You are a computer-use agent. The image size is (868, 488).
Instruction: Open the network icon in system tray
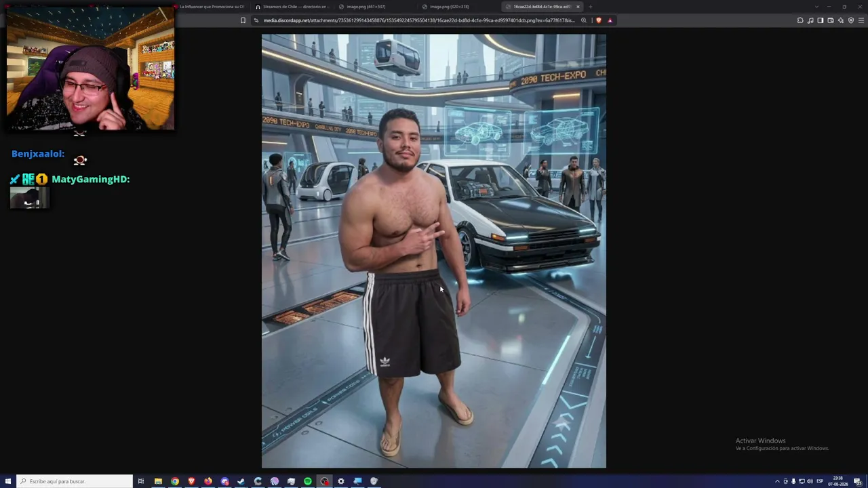tap(802, 481)
